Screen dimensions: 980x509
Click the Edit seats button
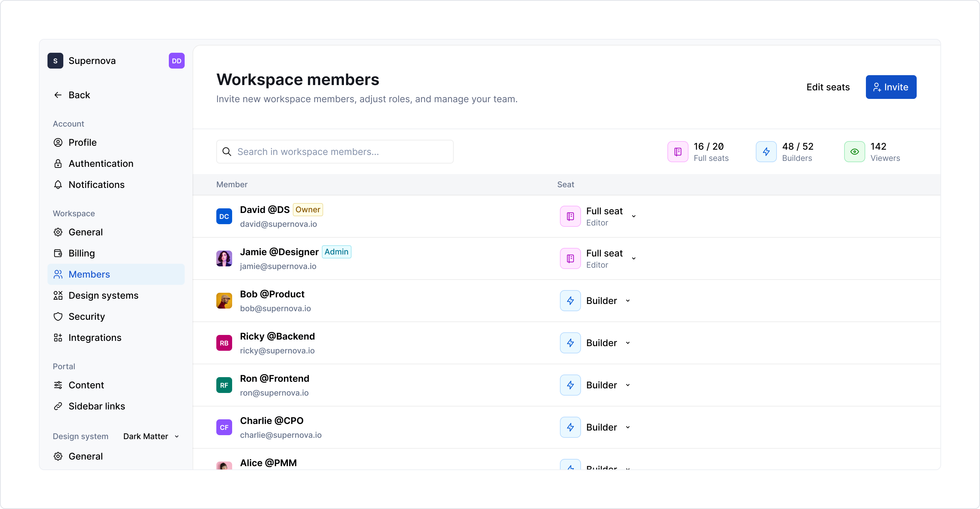828,87
